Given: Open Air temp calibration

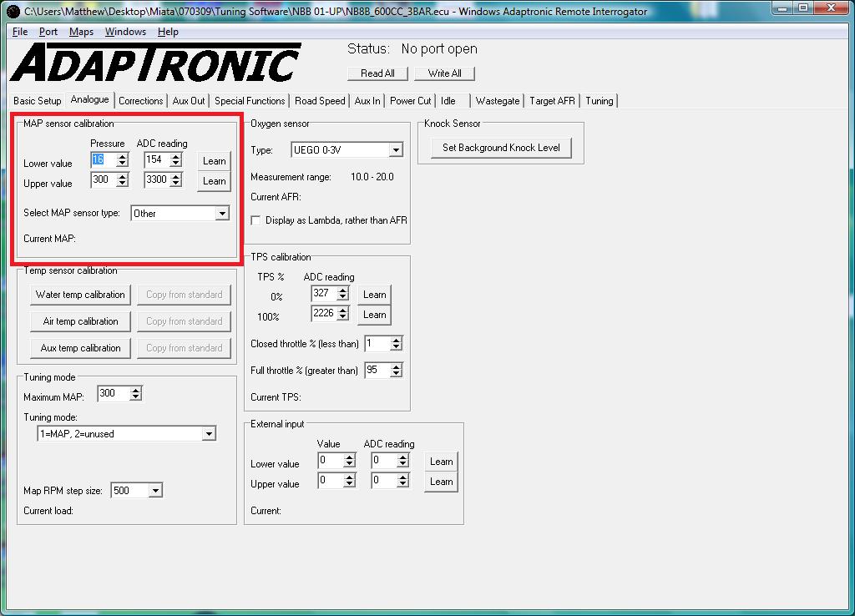Looking at the screenshot, I should 80,321.
